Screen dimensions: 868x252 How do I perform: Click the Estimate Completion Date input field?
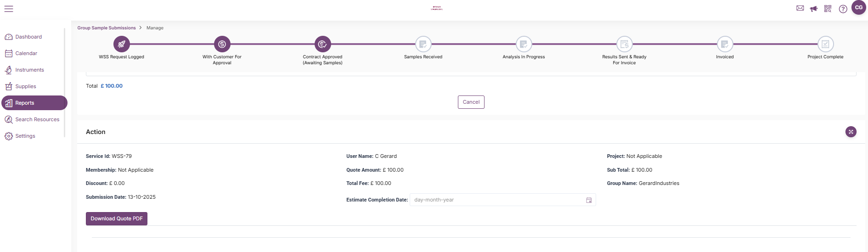coord(496,200)
